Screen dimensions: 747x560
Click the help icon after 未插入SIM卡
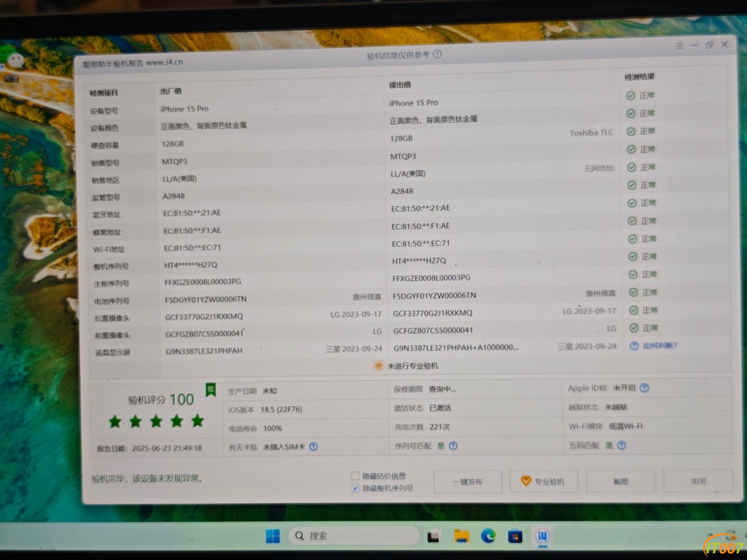pos(313,446)
